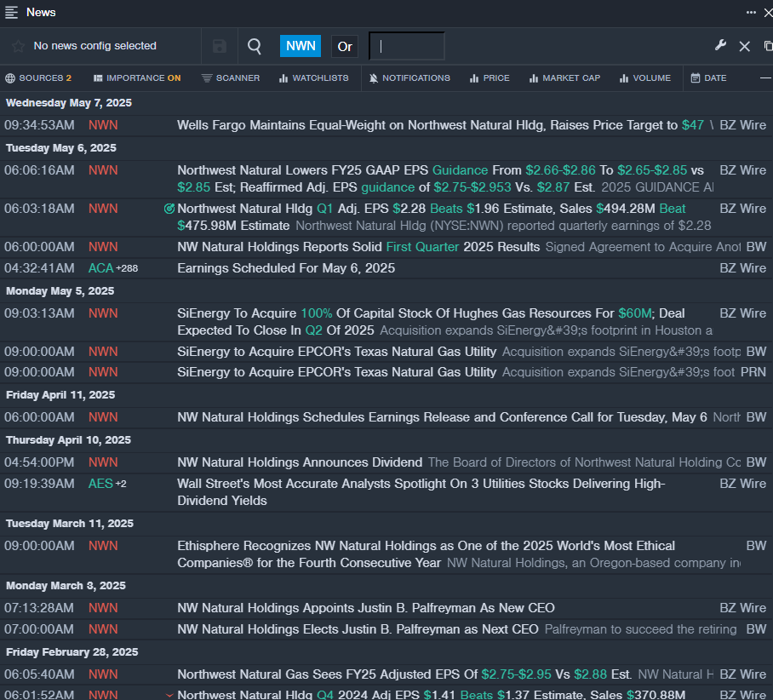Click the NWN ticker in the 09:34:53AM row

(103, 125)
